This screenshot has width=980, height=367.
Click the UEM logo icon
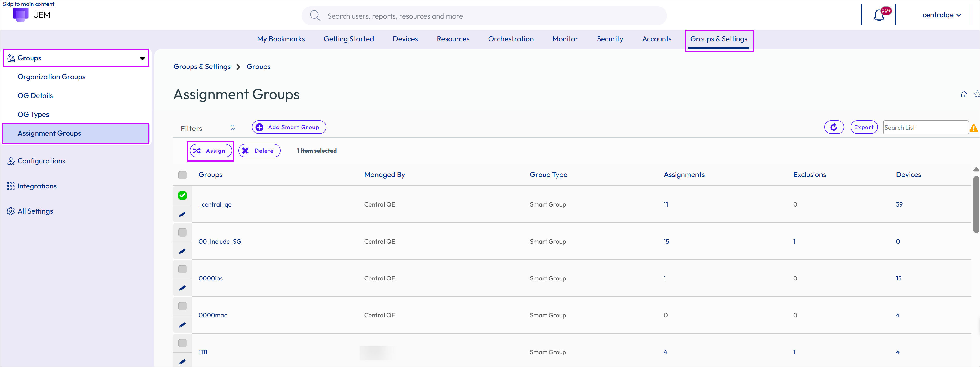pyautogui.click(x=20, y=14)
